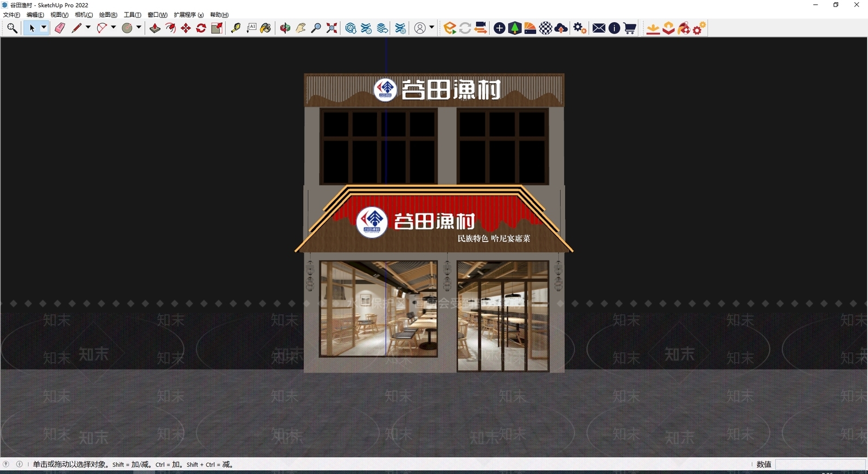This screenshot has width=868, height=474.
Task: Click the user account sign-in icon
Action: pyautogui.click(x=420, y=28)
